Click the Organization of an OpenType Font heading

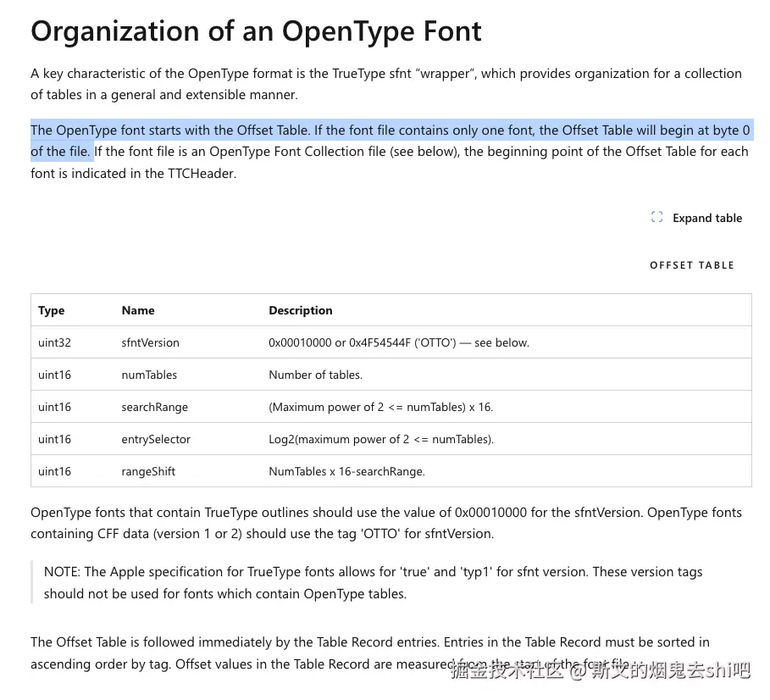point(256,31)
